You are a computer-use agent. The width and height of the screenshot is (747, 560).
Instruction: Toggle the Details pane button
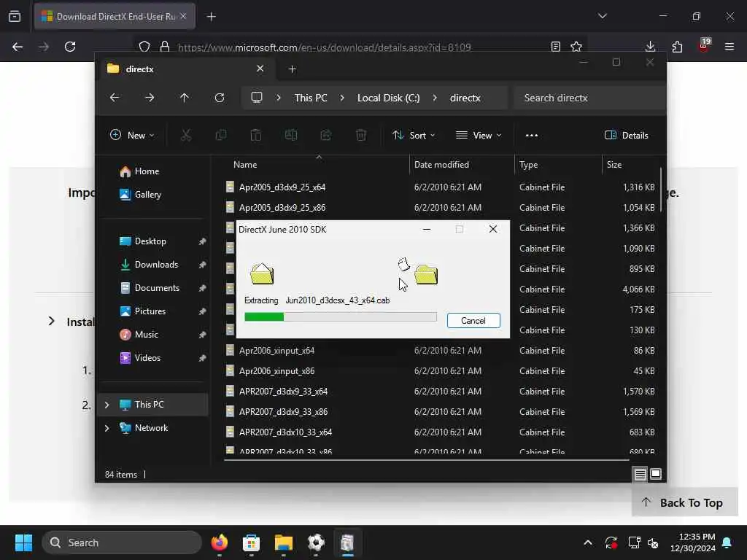pos(626,135)
